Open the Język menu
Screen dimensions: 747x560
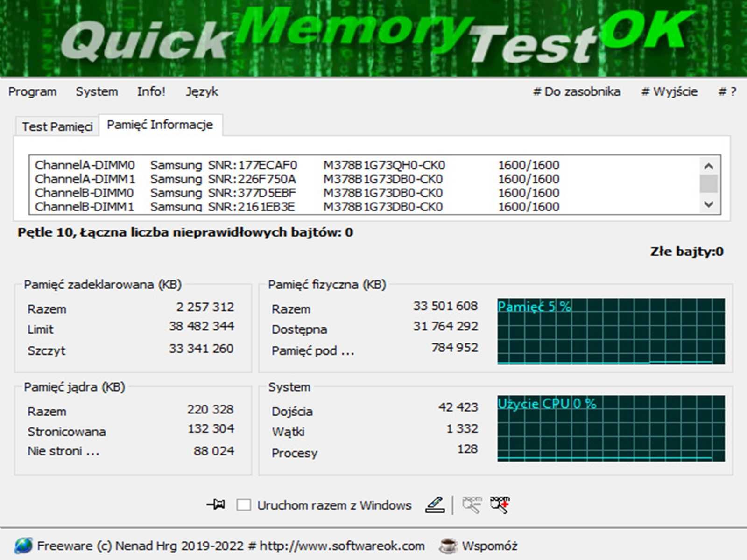[202, 91]
